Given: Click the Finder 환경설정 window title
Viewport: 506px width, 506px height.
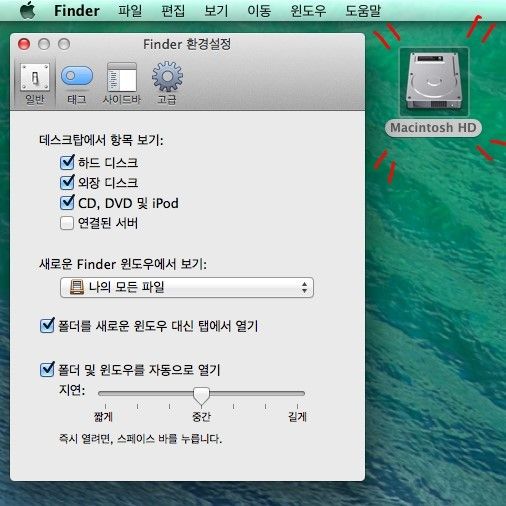Looking at the screenshot, I should (x=187, y=44).
